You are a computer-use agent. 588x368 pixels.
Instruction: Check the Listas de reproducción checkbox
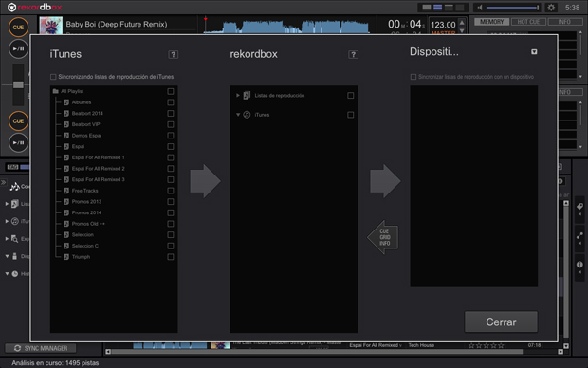[350, 95]
